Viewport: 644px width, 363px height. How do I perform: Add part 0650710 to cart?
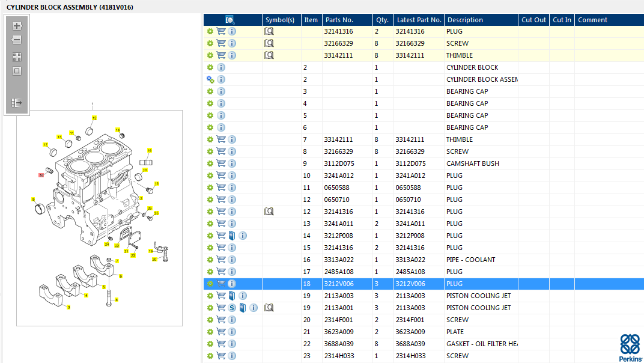click(221, 200)
